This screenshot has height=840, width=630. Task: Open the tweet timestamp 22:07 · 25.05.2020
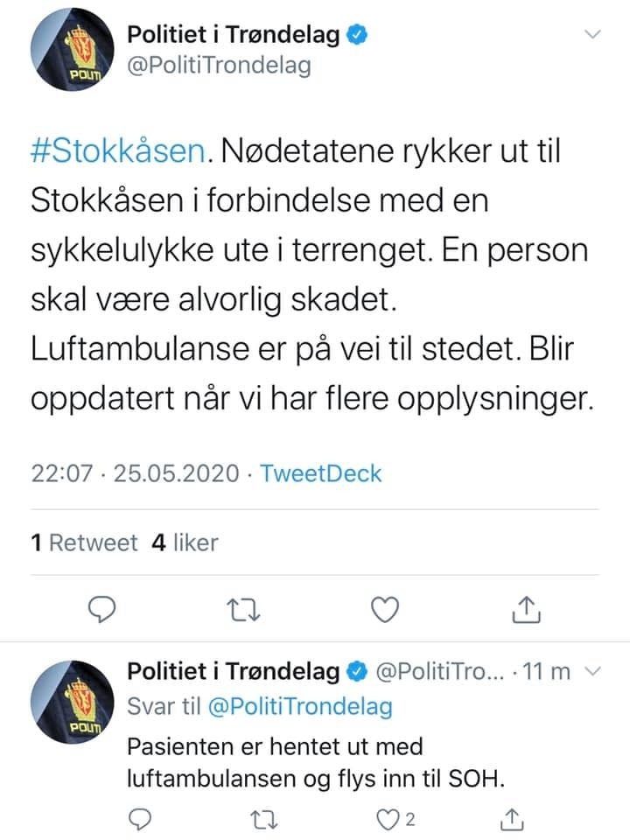[135, 473]
